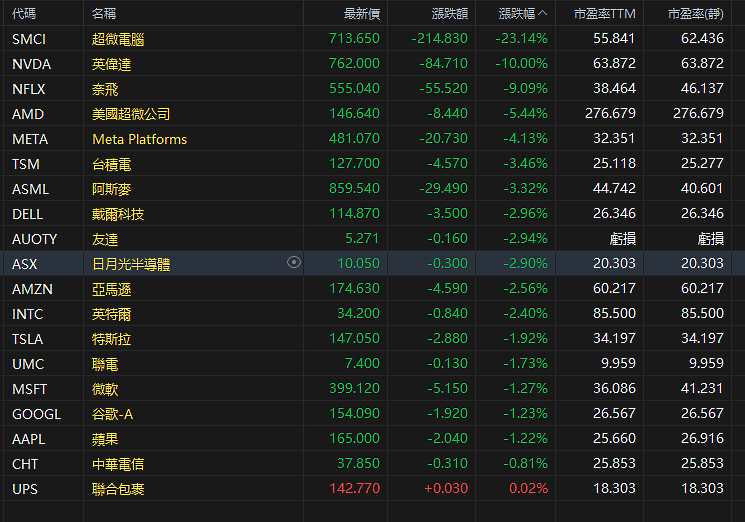Viewport: 745px width, 522px height.
Task: Click the 名稱 column header
Action: coord(104,14)
